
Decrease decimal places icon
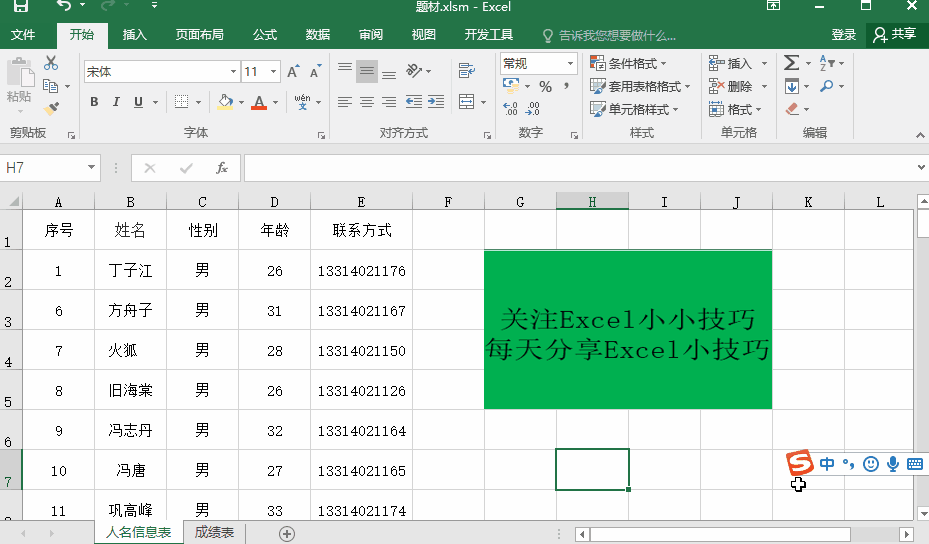click(x=533, y=108)
